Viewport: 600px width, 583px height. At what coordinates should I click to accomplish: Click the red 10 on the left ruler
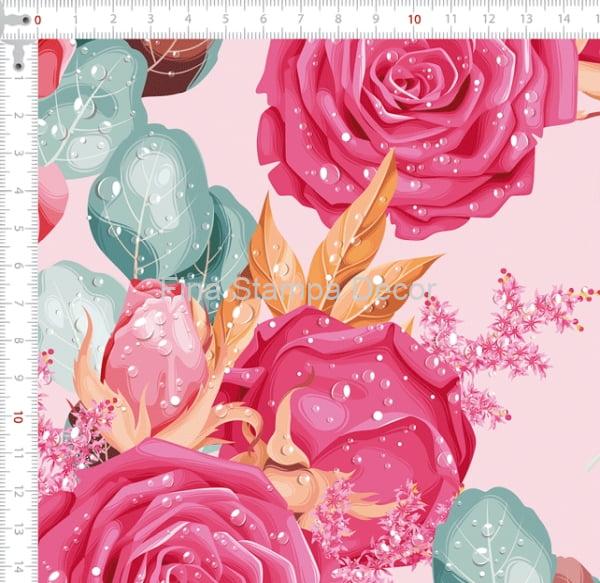pos(19,416)
